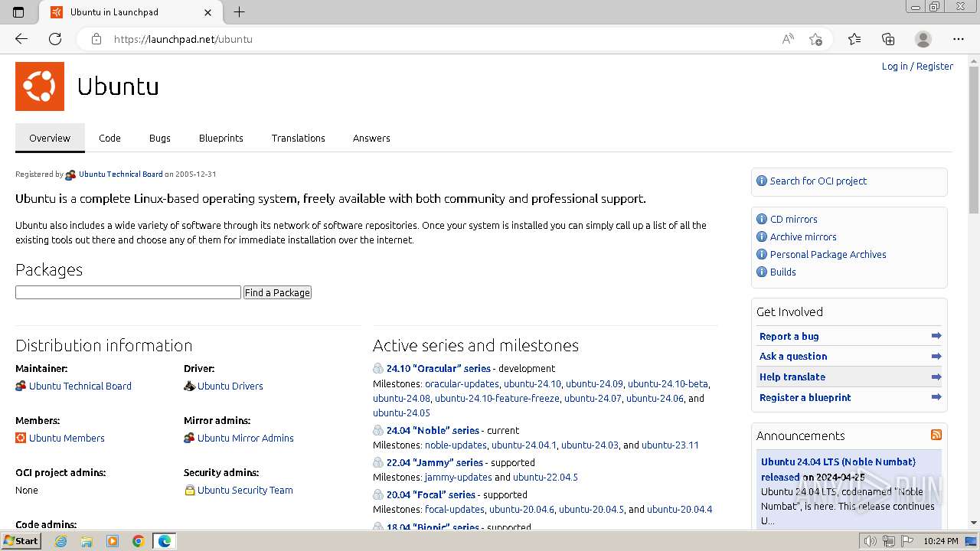
Task: Click the lock icon beside Ubuntu Security Team
Action: click(x=190, y=490)
